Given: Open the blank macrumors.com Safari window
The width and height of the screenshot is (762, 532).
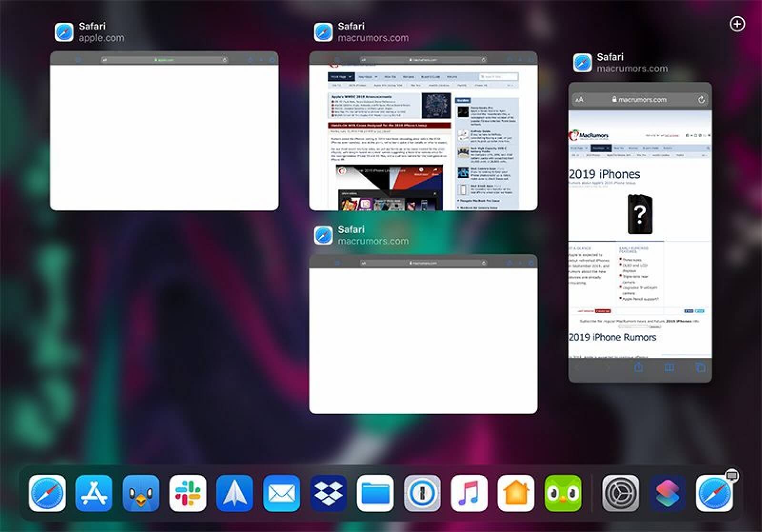Looking at the screenshot, I should point(423,334).
